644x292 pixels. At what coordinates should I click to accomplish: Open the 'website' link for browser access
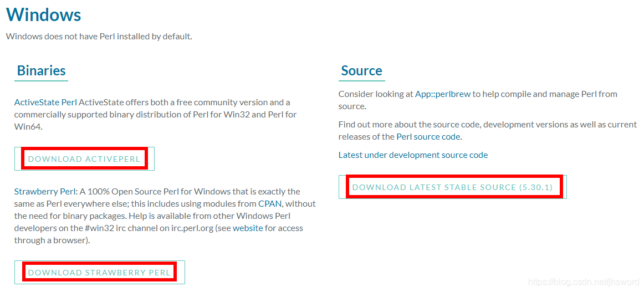pyautogui.click(x=248, y=228)
